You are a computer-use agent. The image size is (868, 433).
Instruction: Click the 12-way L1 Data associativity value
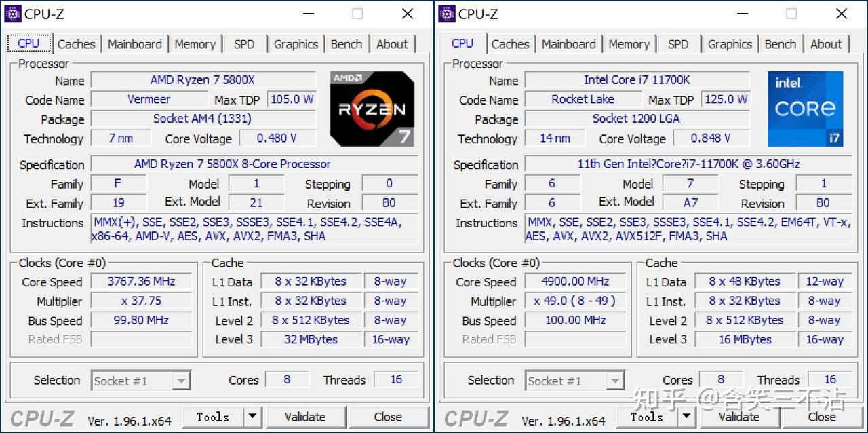(825, 282)
